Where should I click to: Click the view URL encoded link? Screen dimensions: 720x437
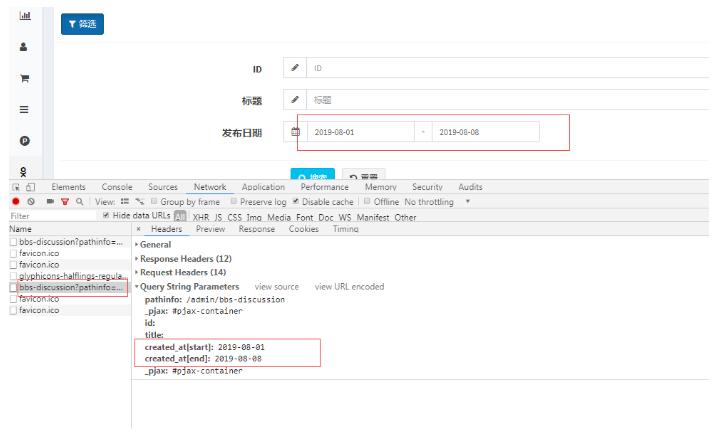[349, 287]
